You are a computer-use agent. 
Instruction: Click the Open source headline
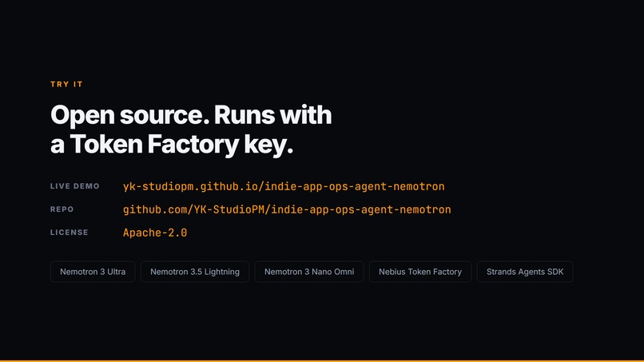click(191, 129)
